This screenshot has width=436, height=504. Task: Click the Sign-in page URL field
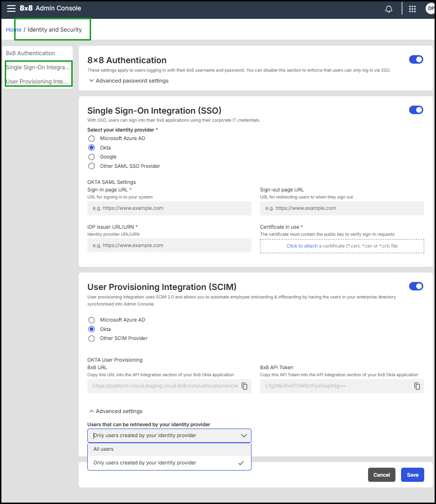click(x=169, y=208)
